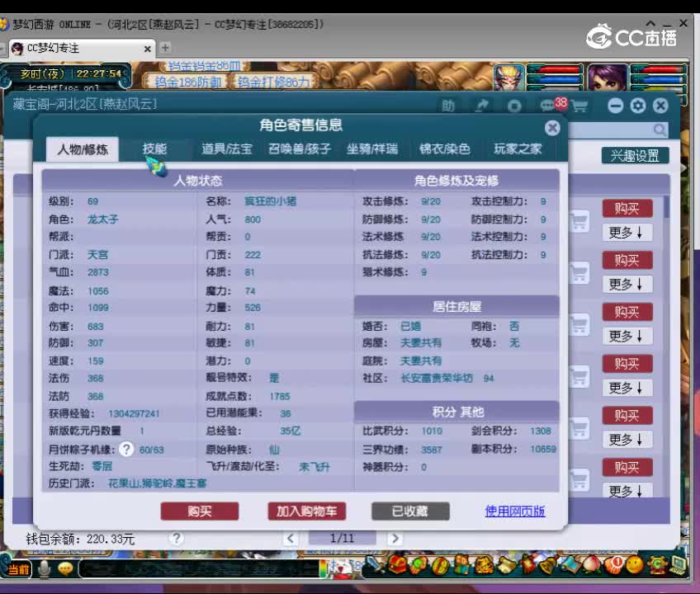
Task: Click the yellow smiley face icon
Action: (635, 565)
